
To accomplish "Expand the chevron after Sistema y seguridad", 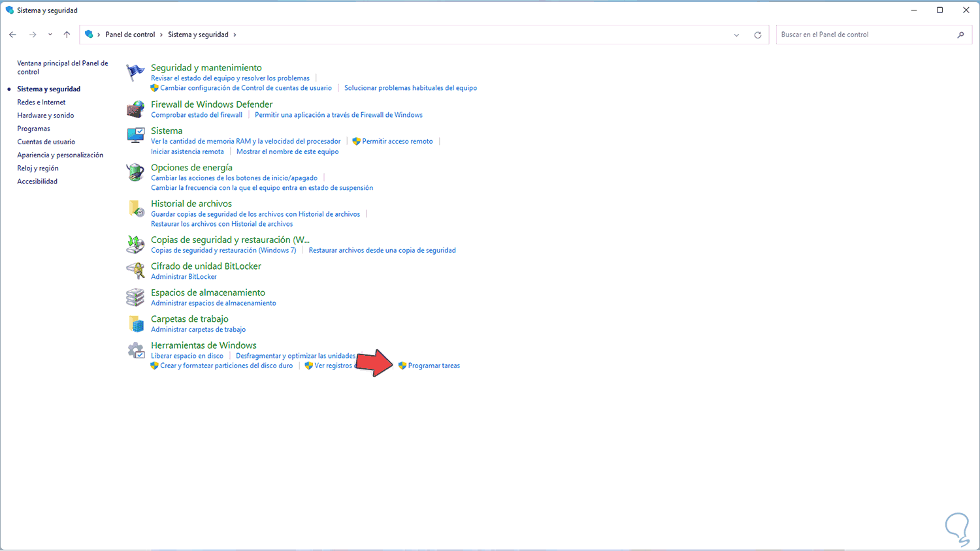I will pos(235,35).
